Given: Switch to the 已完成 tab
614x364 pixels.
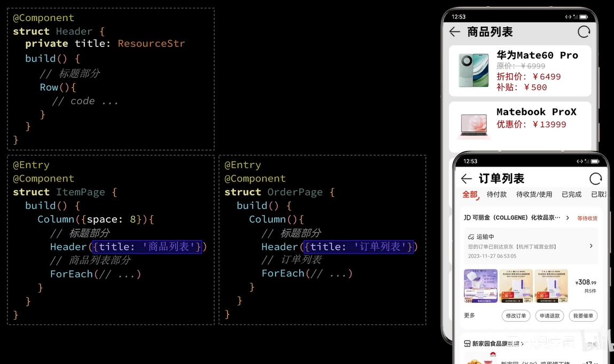Looking at the screenshot, I should tap(571, 194).
